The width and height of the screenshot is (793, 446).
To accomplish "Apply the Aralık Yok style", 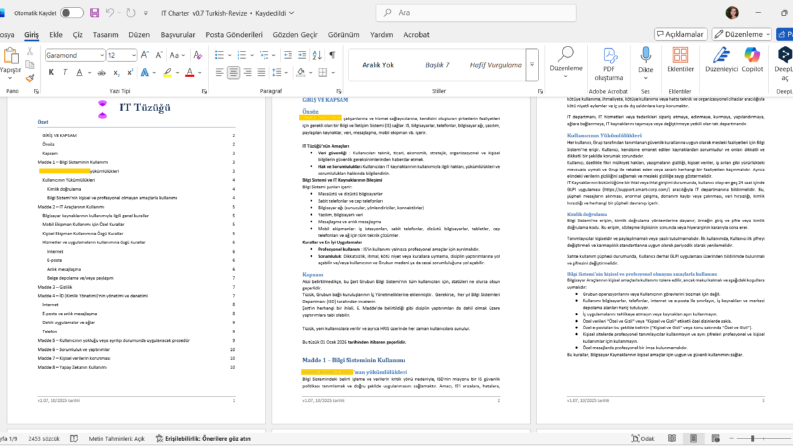I will [x=378, y=65].
